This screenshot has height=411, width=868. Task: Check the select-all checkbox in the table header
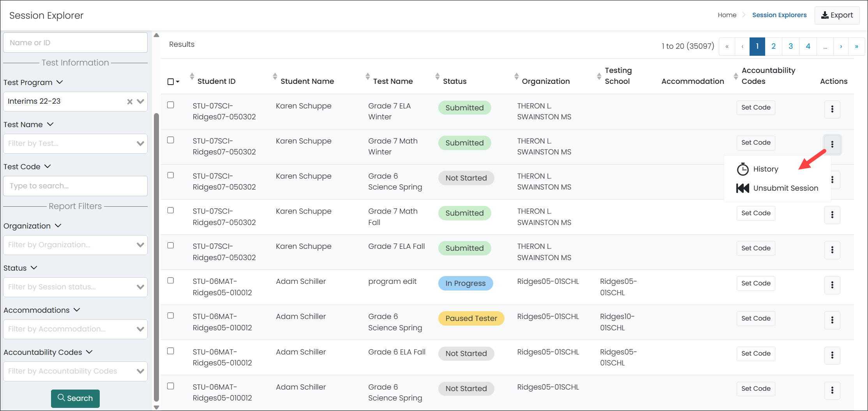click(170, 81)
